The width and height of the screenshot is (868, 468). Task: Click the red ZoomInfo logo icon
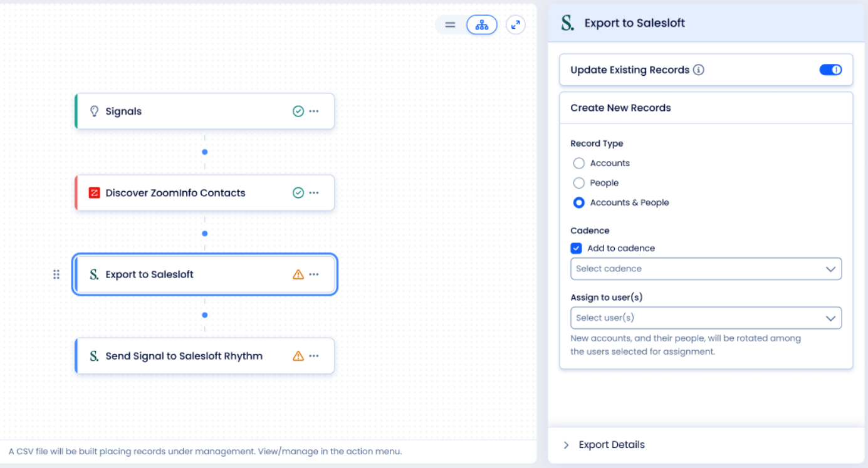coord(95,193)
